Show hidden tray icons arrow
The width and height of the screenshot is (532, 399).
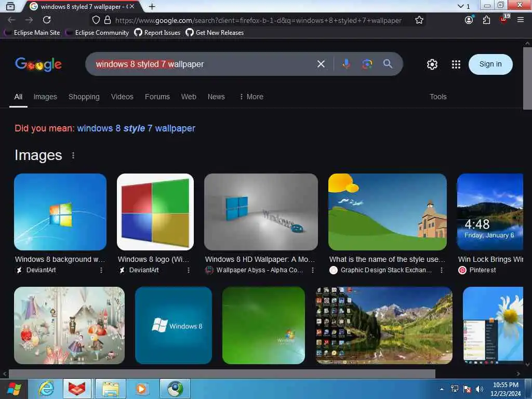[442, 389]
